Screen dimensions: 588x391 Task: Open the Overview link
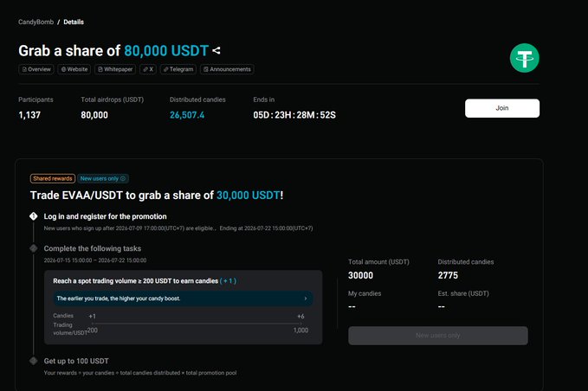(x=36, y=69)
